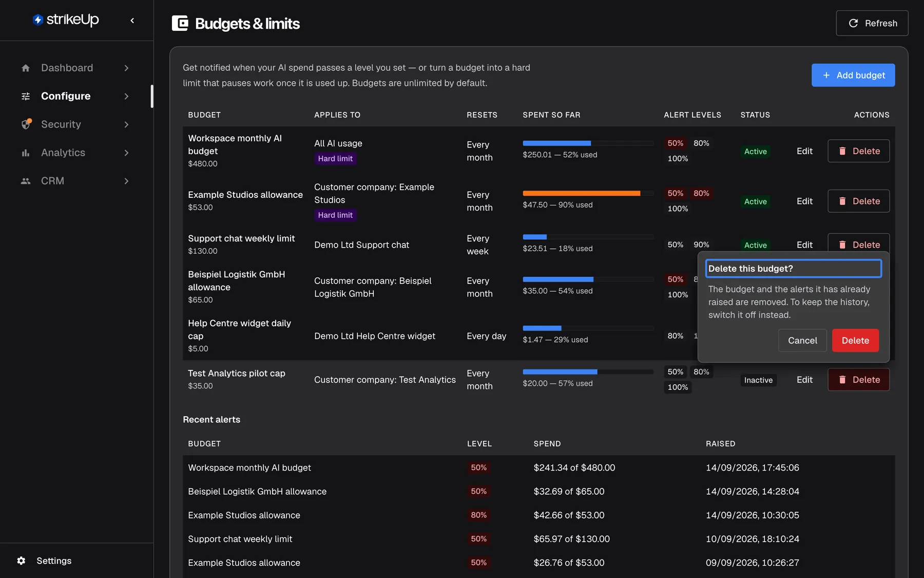Select "Demo Ltd Support chat" cell
Viewport: 924px width, 578px height.
pos(361,245)
